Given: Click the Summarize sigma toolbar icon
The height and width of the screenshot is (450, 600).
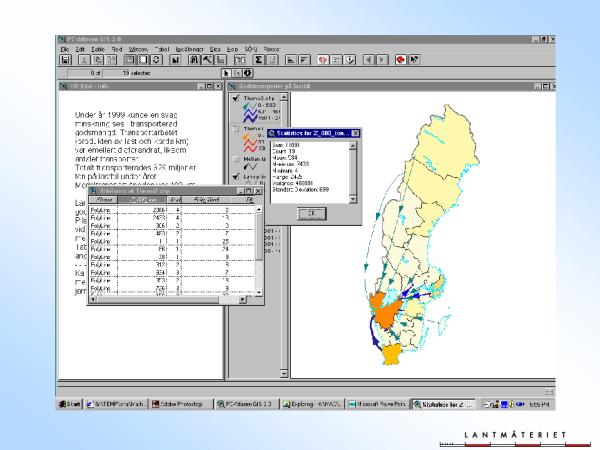Looking at the screenshot, I should click(x=258, y=60).
